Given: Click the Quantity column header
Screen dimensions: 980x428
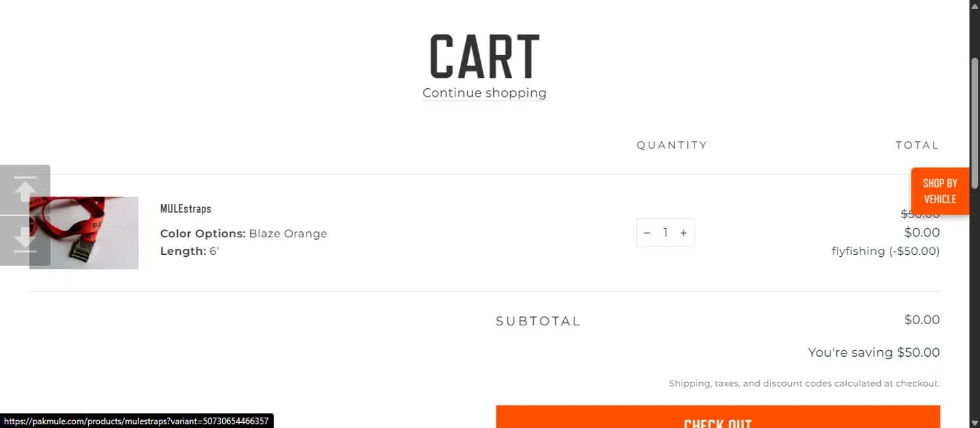Looking at the screenshot, I should pyautogui.click(x=672, y=145).
